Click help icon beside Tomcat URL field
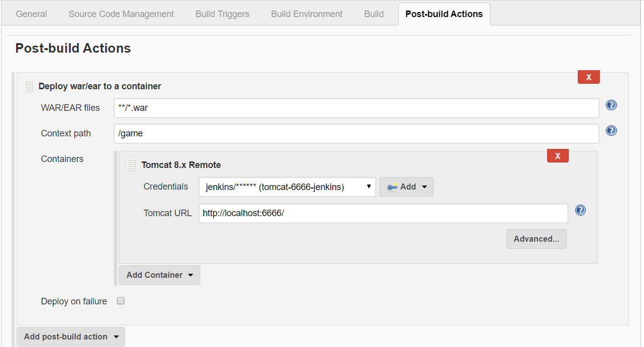The image size is (644, 347). tap(580, 210)
